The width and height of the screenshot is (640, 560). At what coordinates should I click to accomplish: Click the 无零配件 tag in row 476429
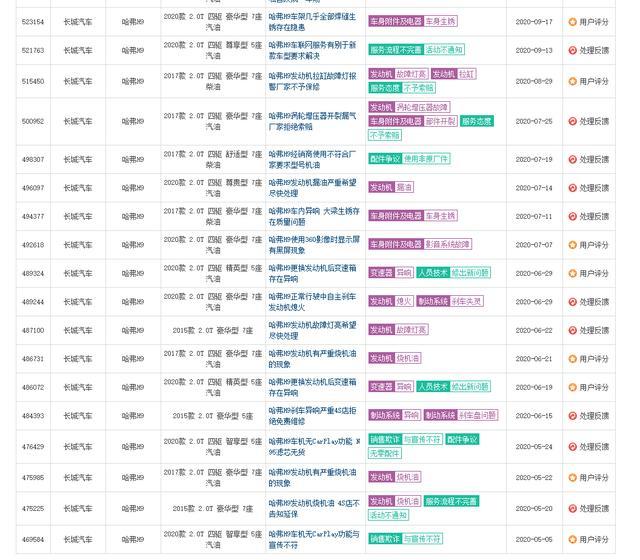coord(384,453)
